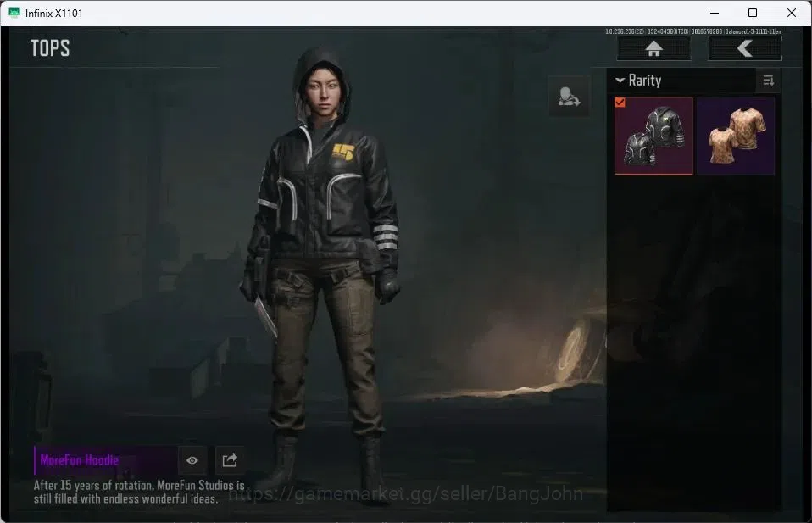Viewport: 812px width, 523px height.
Task: Select the camo t-shirt thumbnail
Action: (x=736, y=136)
